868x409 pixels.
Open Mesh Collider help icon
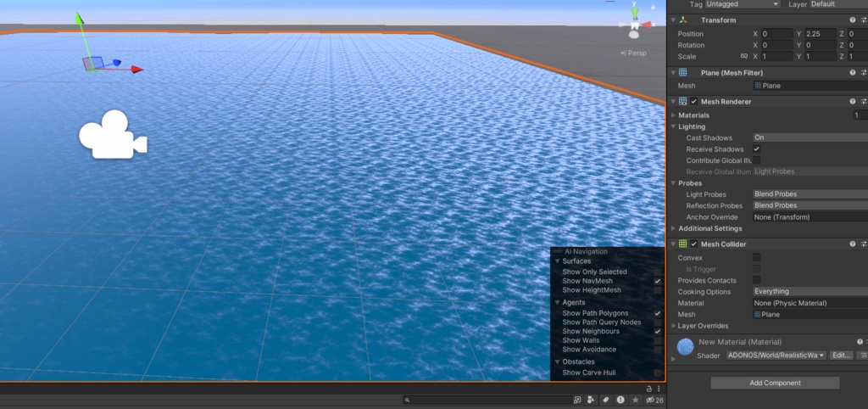(853, 244)
